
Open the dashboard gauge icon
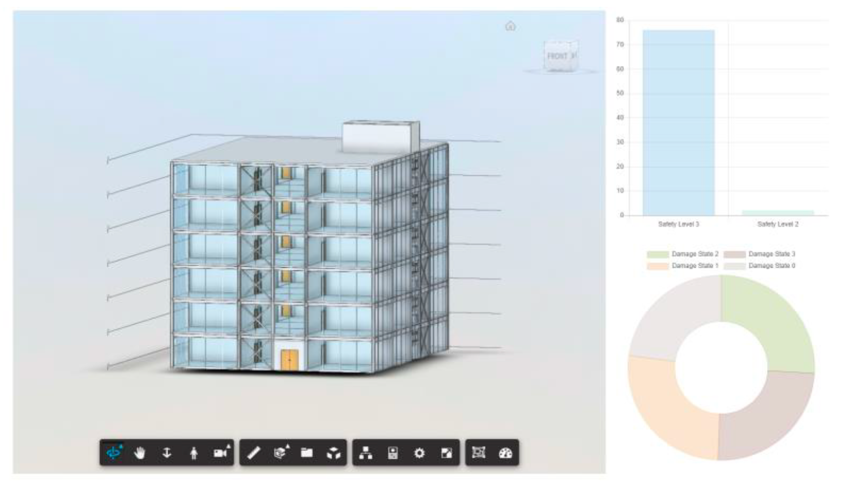(505, 452)
